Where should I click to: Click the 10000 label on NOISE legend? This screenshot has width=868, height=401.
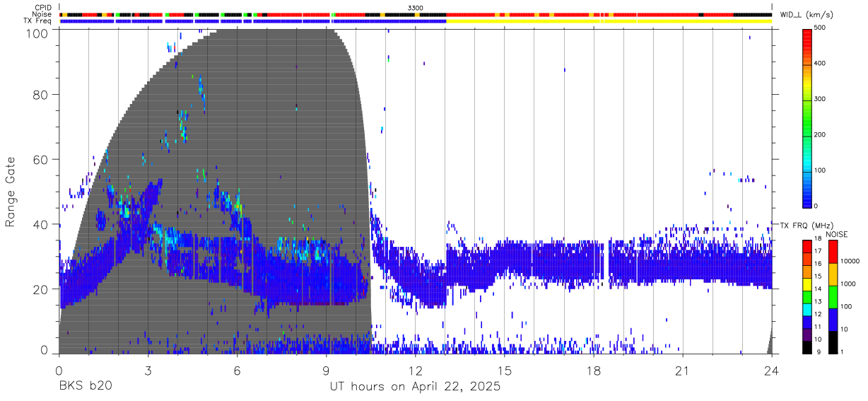[x=849, y=262]
